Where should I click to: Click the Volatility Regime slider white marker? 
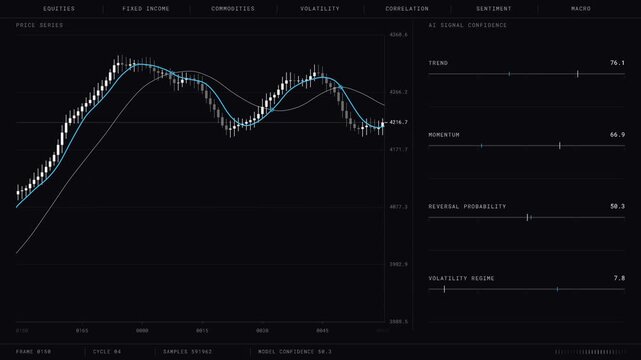(x=444, y=289)
